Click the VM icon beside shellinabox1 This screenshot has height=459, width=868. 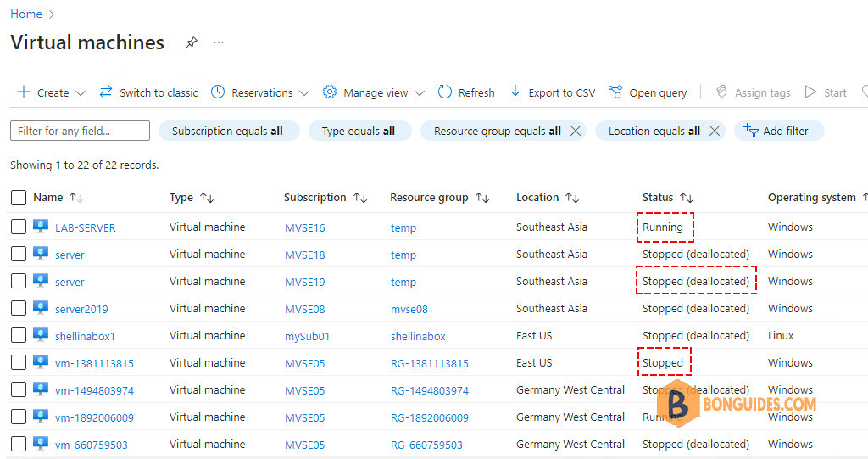41,335
